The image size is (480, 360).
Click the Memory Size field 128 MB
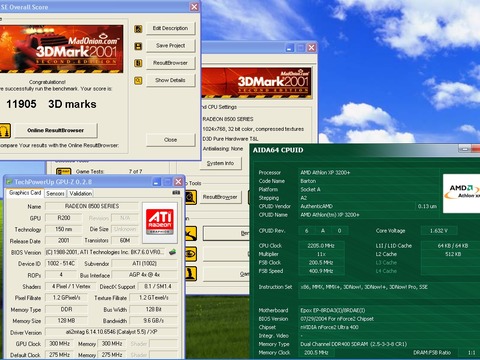coord(66,321)
